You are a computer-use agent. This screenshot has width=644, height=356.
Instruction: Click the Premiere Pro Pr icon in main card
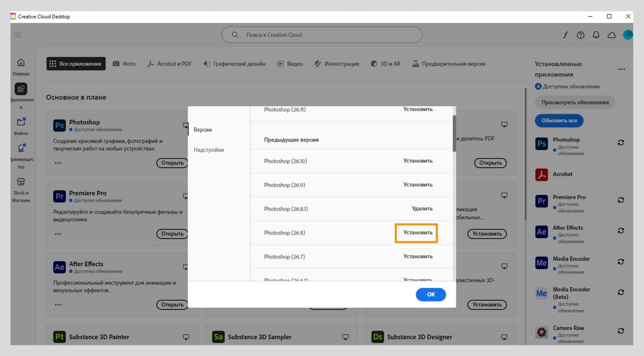pyautogui.click(x=59, y=196)
